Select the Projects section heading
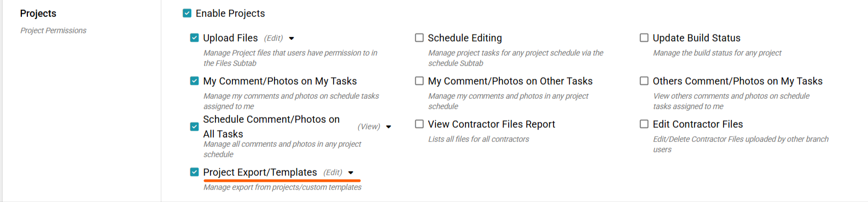Viewport: 868px width, 202px height. 38,13
